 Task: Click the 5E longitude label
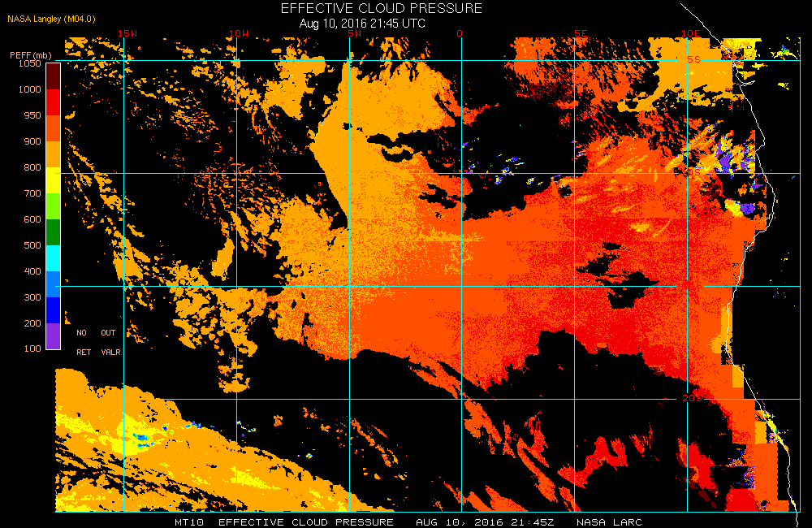(581, 33)
